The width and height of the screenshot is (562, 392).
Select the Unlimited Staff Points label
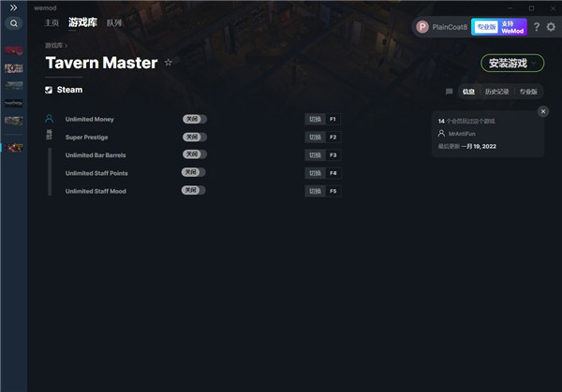(96, 173)
